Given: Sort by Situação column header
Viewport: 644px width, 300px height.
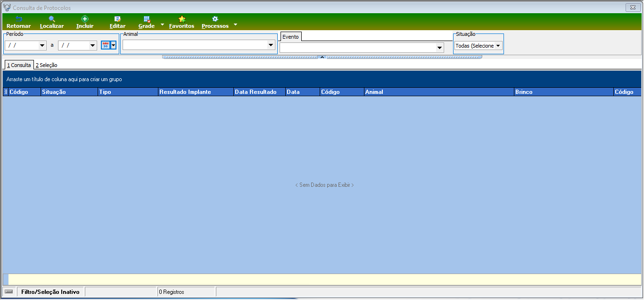Looking at the screenshot, I should click(x=69, y=92).
